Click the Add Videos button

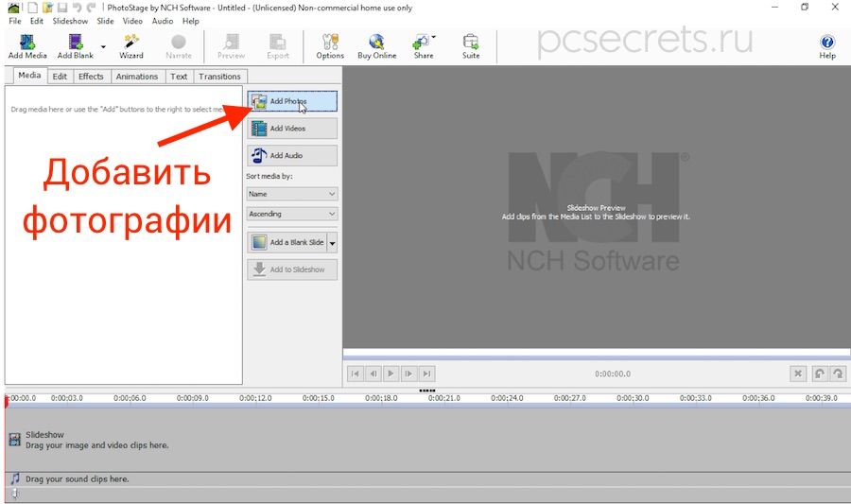click(292, 129)
